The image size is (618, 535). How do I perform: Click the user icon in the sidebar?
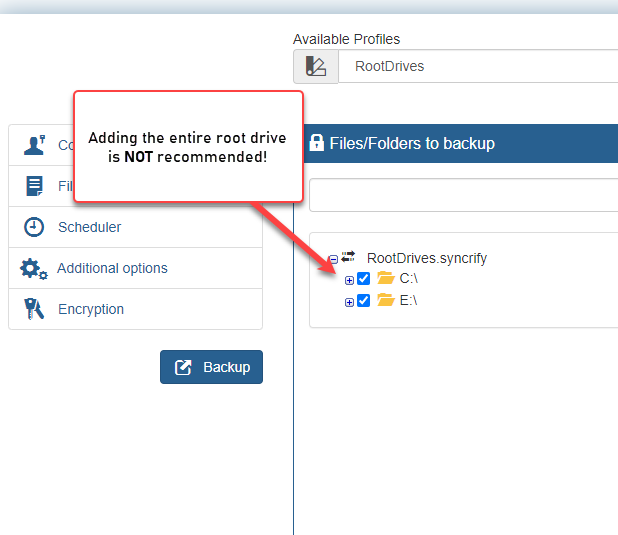35,145
